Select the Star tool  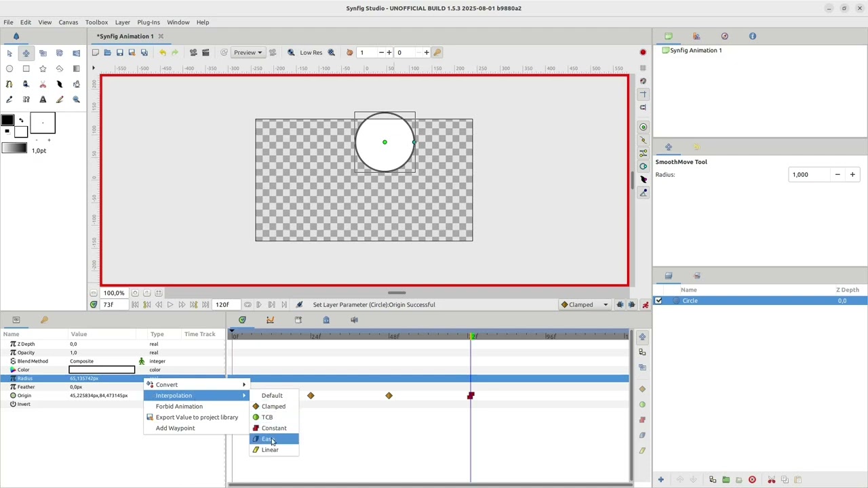pyautogui.click(x=43, y=68)
